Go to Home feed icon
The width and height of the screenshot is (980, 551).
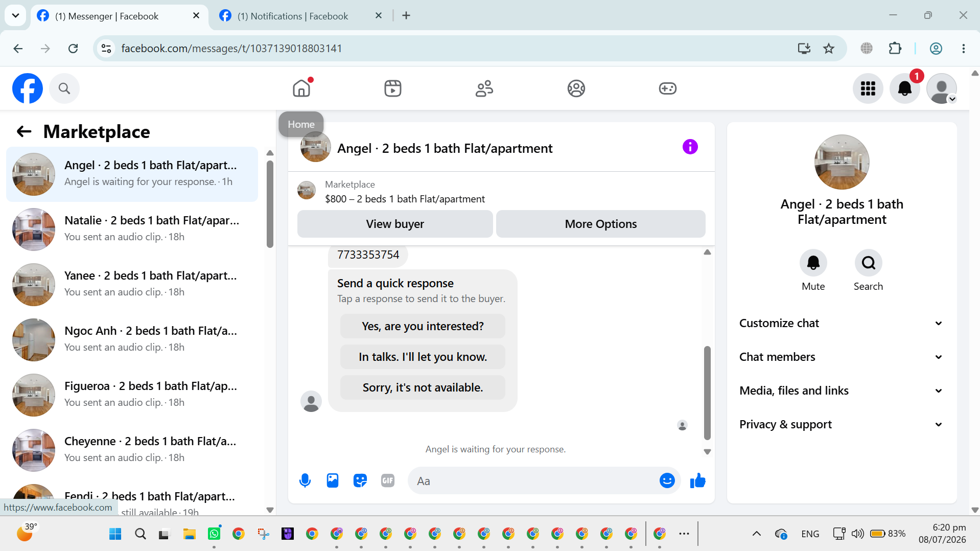pyautogui.click(x=301, y=88)
